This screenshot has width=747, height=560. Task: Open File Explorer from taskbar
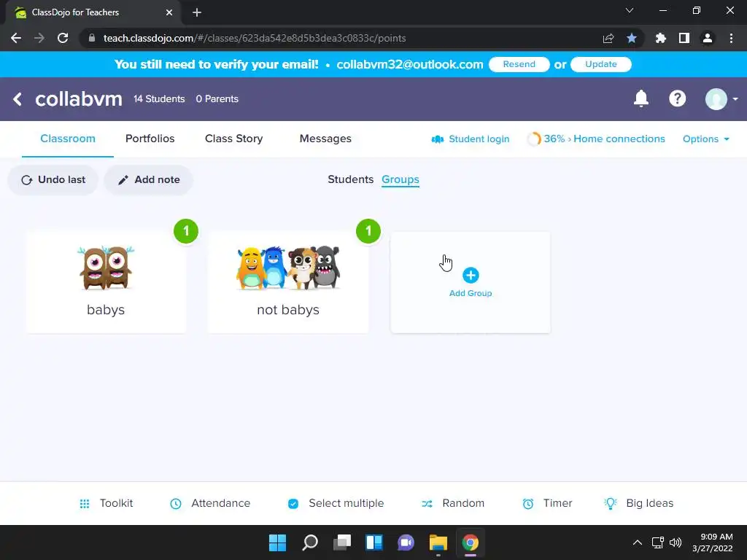click(438, 542)
